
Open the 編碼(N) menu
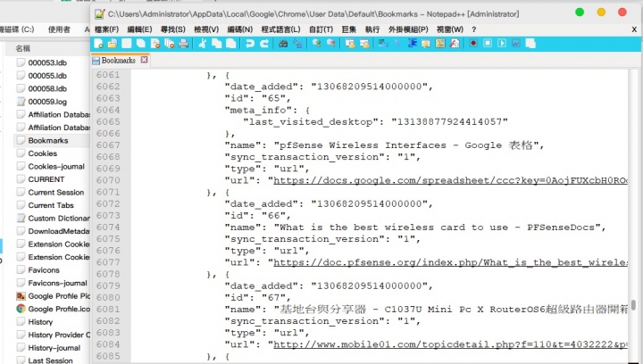pyautogui.click(x=240, y=29)
